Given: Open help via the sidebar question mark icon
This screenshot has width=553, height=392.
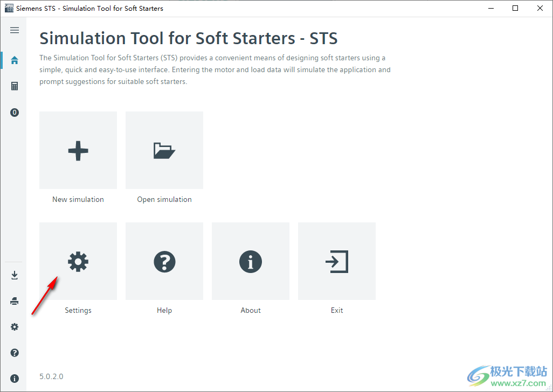Looking at the screenshot, I should point(15,353).
